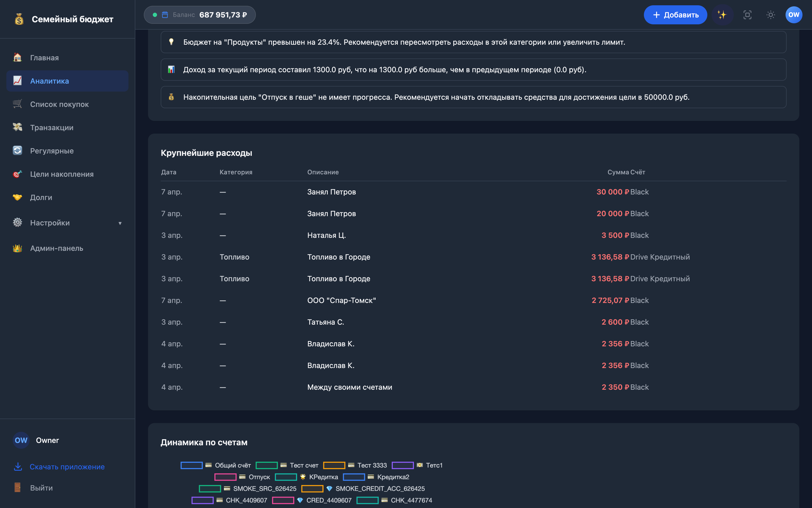Select the Татьяна С. expense description

(325, 322)
